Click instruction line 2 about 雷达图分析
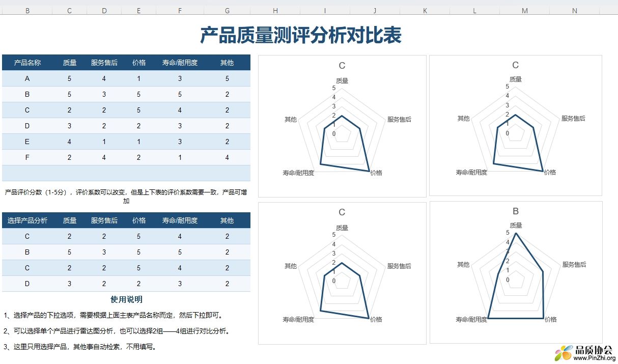The width and height of the screenshot is (618, 364). click(117, 331)
